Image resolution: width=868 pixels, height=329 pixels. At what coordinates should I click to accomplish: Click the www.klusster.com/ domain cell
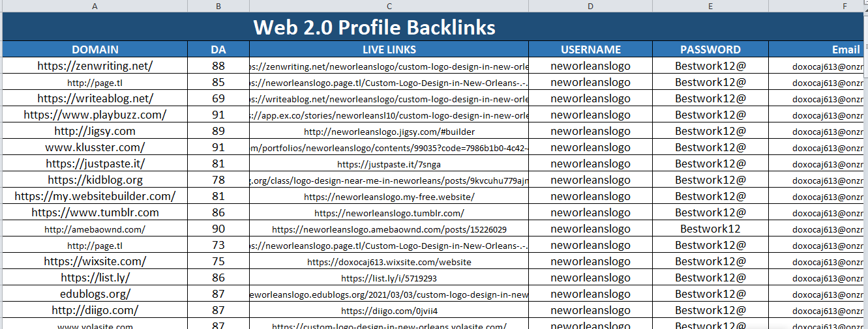(95, 147)
